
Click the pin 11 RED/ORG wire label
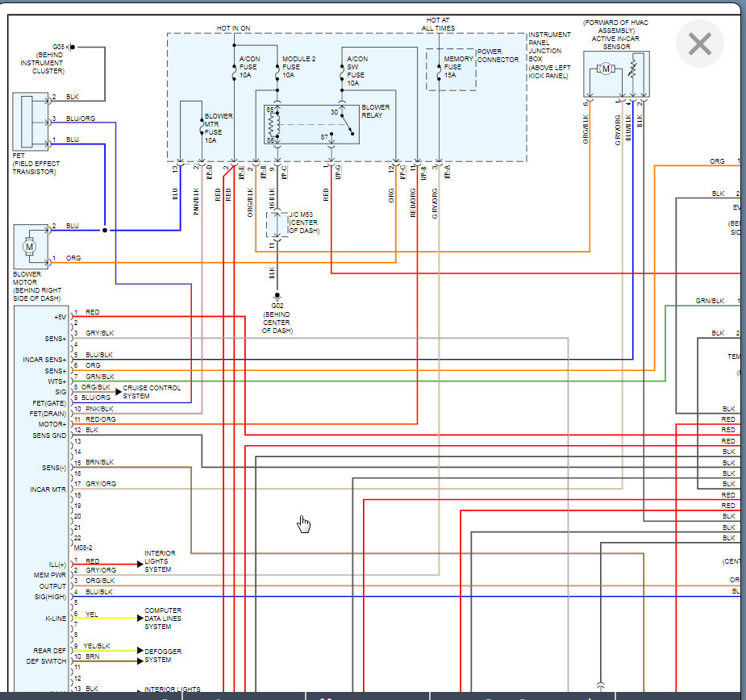click(100, 419)
